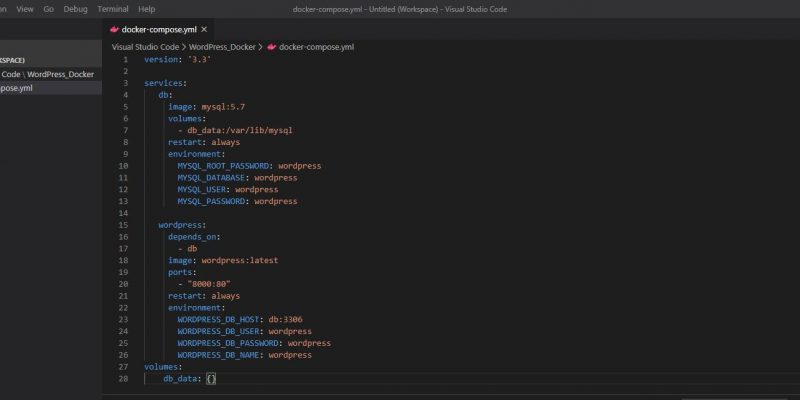Close the docker-compose.yml tab
Screen dimensions: 800x400
204,30
